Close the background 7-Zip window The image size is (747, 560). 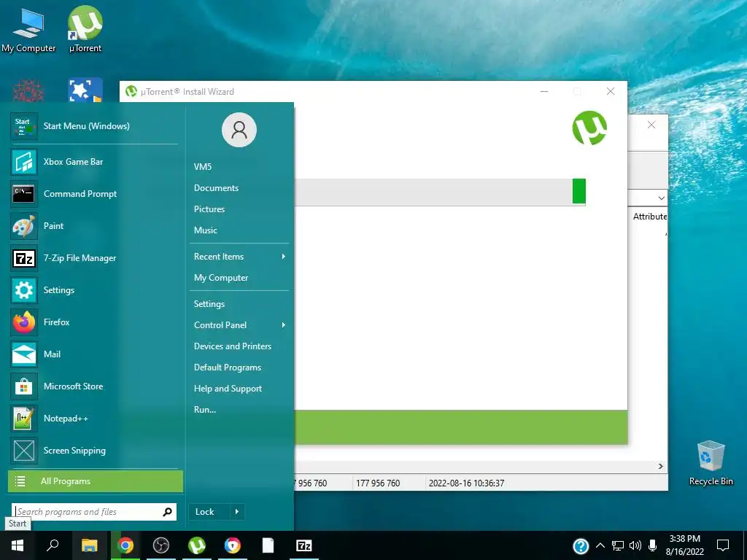click(651, 125)
